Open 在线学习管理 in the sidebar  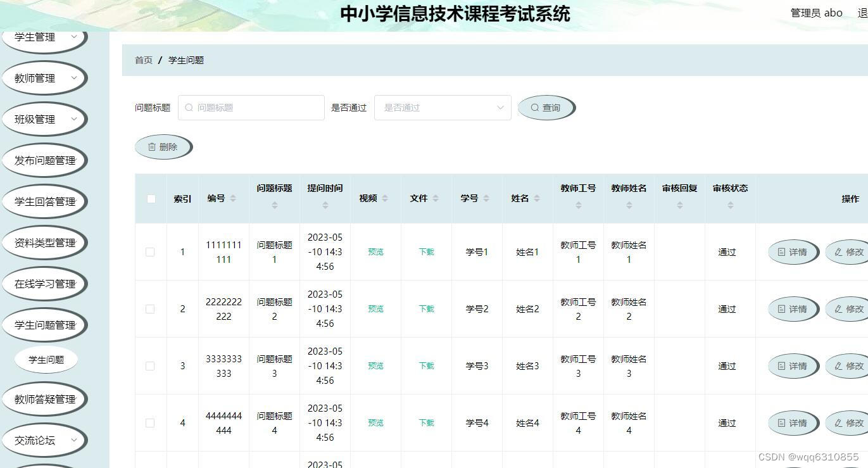tap(44, 284)
